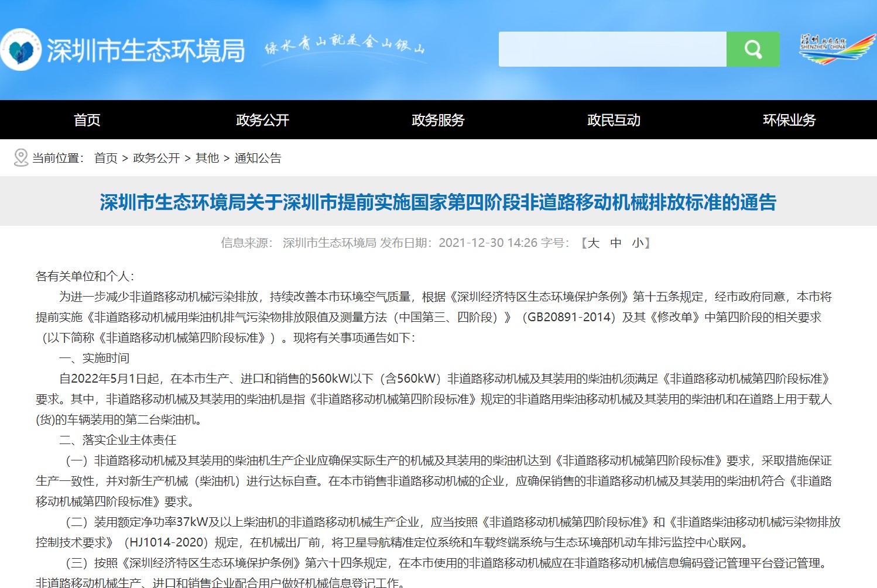Click the publish date 2021-12-30 14:26
The image size is (877, 588).
click(x=488, y=243)
